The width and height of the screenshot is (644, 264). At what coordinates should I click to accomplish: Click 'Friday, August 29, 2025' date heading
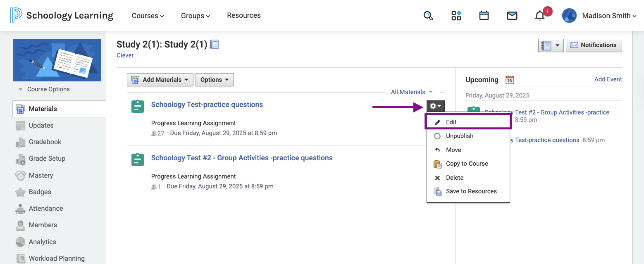pos(498,95)
